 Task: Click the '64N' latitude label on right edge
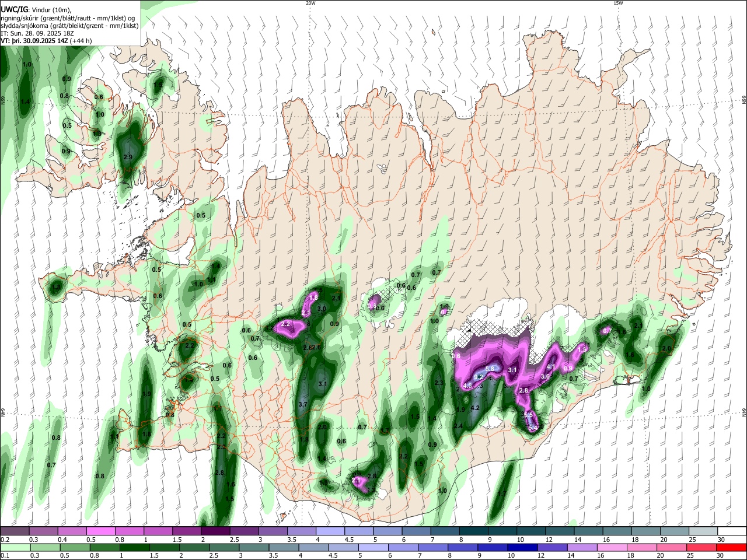tap(744, 412)
